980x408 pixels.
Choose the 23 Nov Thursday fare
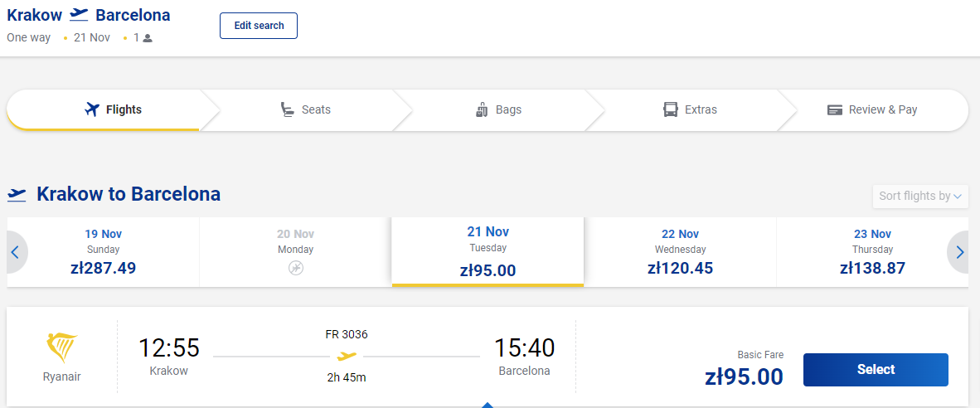(872, 252)
